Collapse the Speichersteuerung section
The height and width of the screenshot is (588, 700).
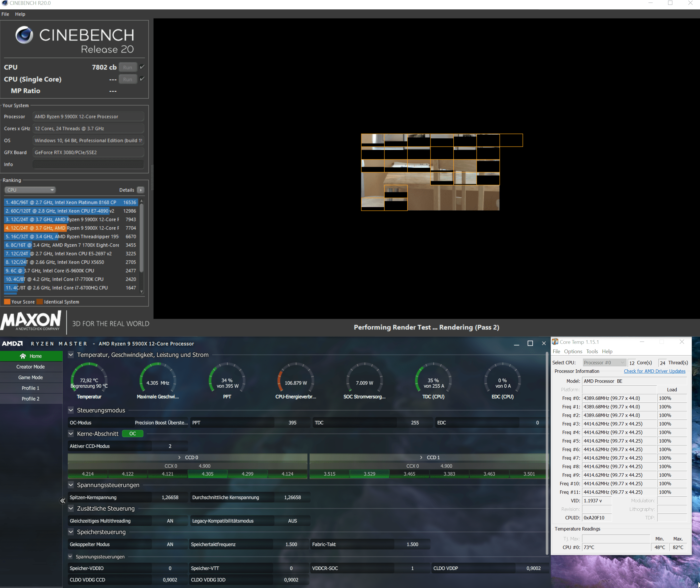click(x=71, y=532)
